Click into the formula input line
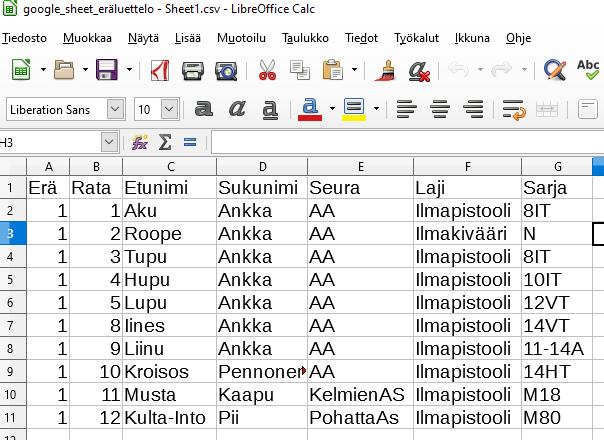The width and height of the screenshot is (604, 440). (x=408, y=143)
